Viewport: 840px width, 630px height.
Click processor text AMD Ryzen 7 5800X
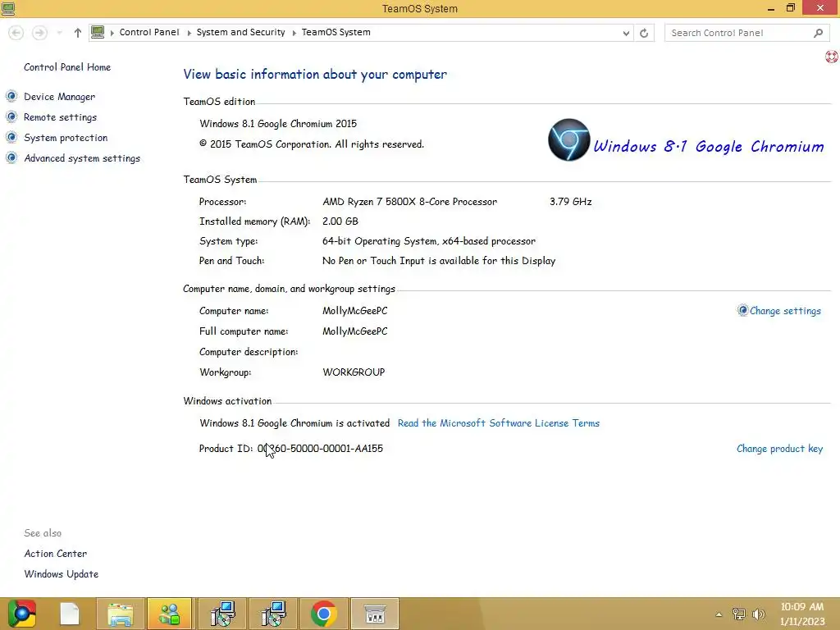tap(410, 202)
